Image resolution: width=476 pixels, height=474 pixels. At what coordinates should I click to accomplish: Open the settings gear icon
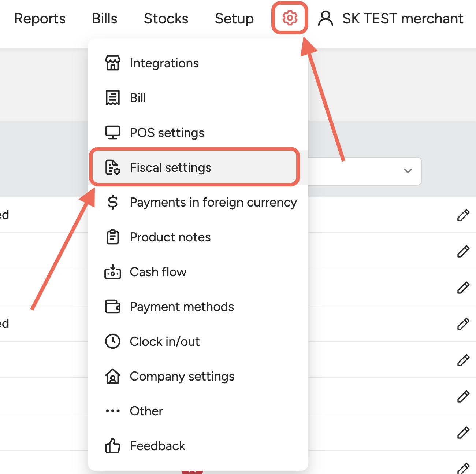(x=290, y=18)
